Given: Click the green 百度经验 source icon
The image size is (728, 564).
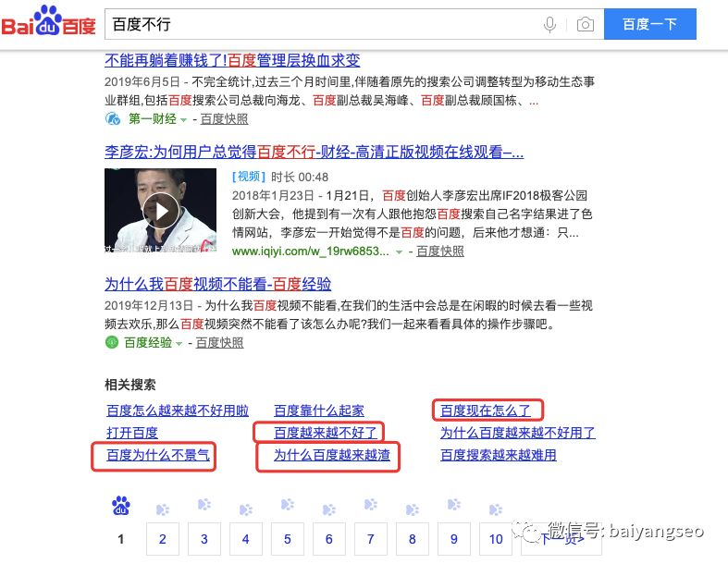Looking at the screenshot, I should pos(113,343).
